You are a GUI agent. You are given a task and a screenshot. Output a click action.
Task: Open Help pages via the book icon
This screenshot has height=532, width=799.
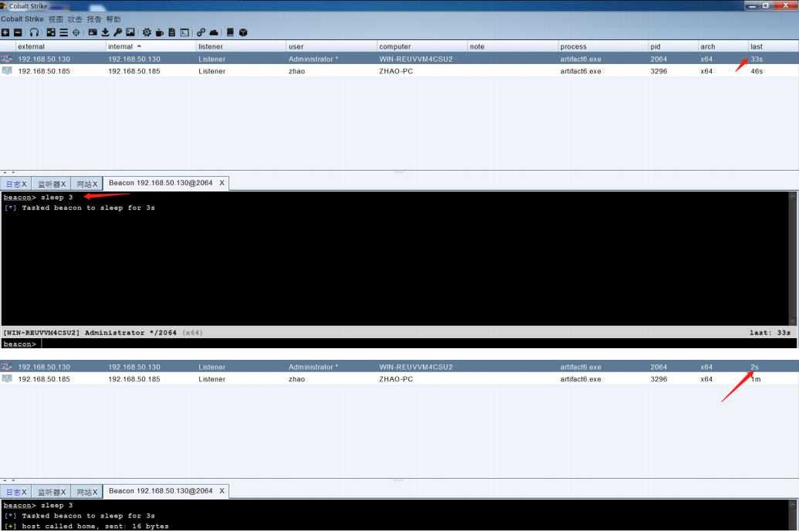(230, 32)
